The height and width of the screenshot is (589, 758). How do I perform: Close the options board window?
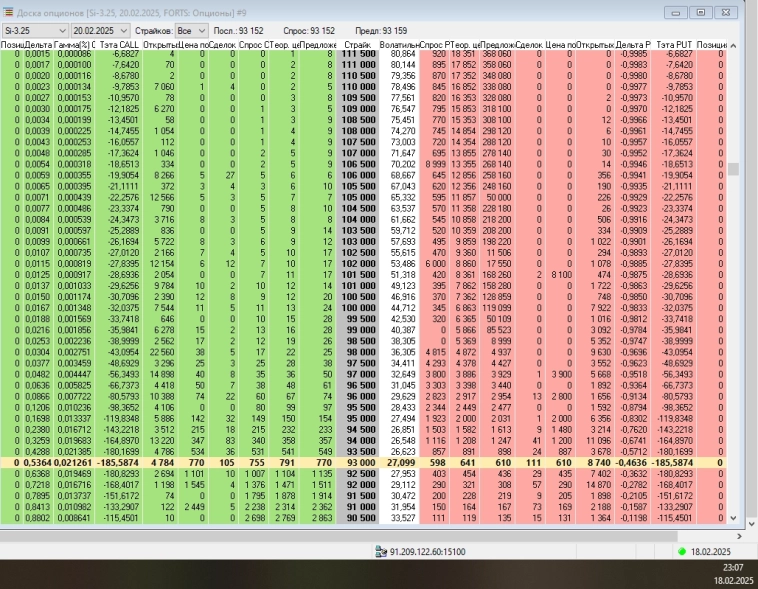pos(728,12)
